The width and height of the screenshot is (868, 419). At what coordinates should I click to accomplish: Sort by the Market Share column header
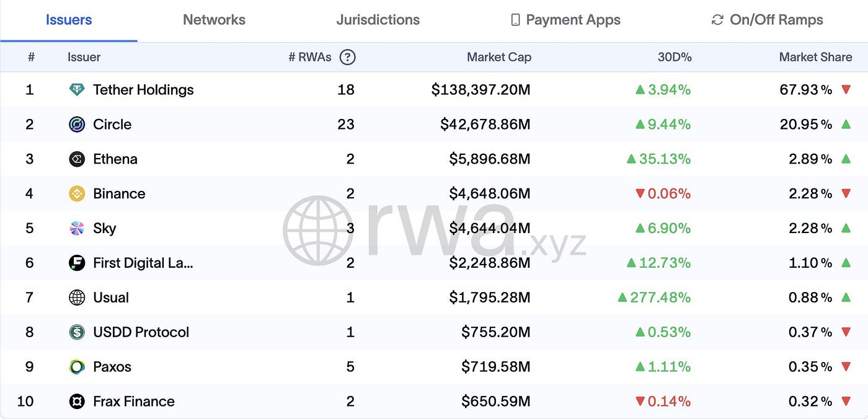815,57
